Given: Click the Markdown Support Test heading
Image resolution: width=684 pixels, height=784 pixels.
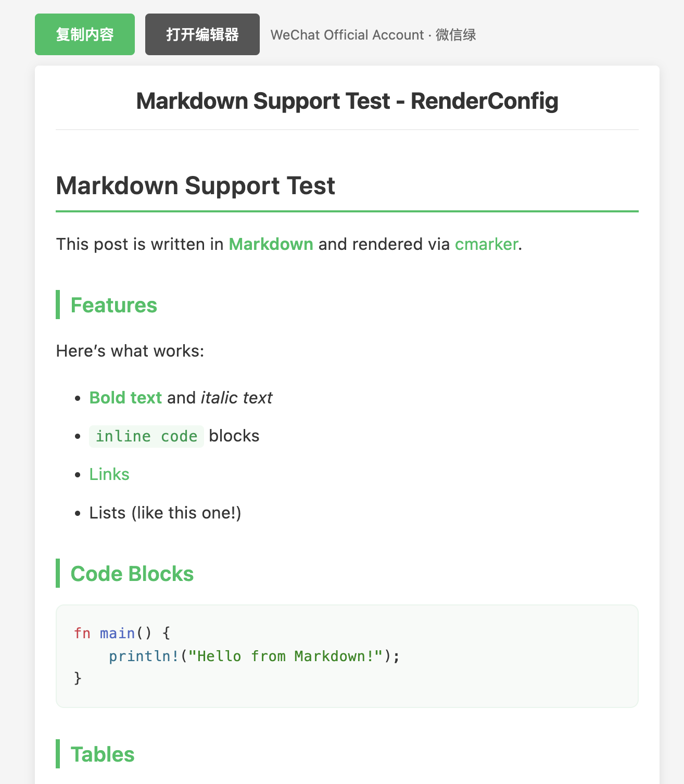Looking at the screenshot, I should click(x=195, y=186).
